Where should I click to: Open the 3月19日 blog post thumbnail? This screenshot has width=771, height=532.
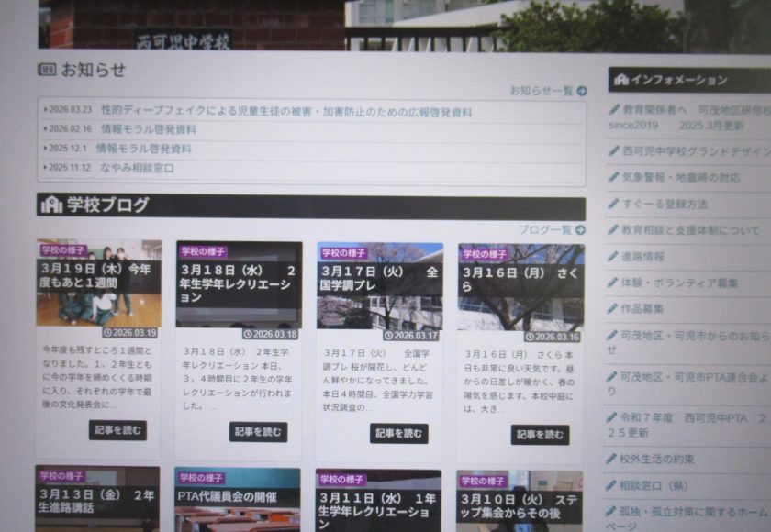(x=98, y=284)
